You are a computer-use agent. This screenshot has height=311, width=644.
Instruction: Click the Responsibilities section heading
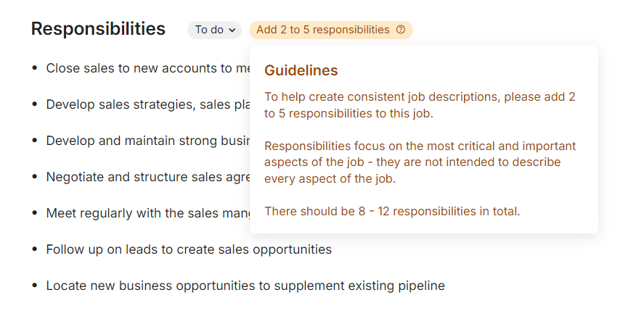[98, 29]
